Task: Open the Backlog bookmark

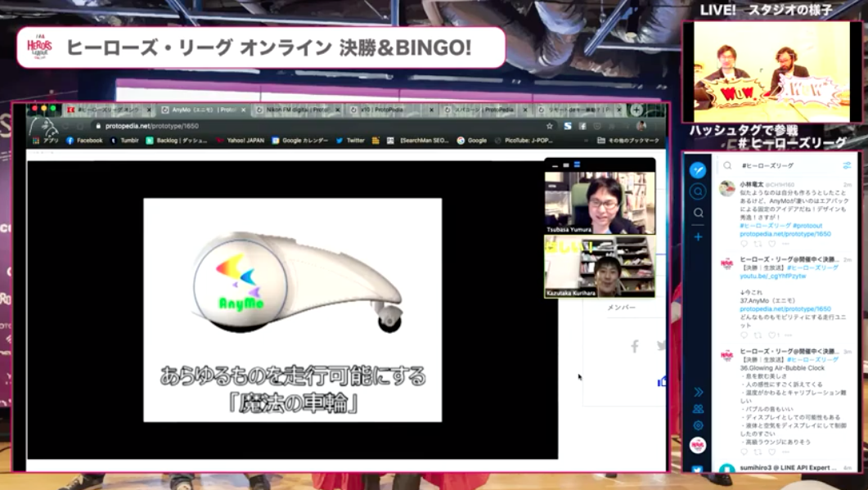Action: pos(177,141)
